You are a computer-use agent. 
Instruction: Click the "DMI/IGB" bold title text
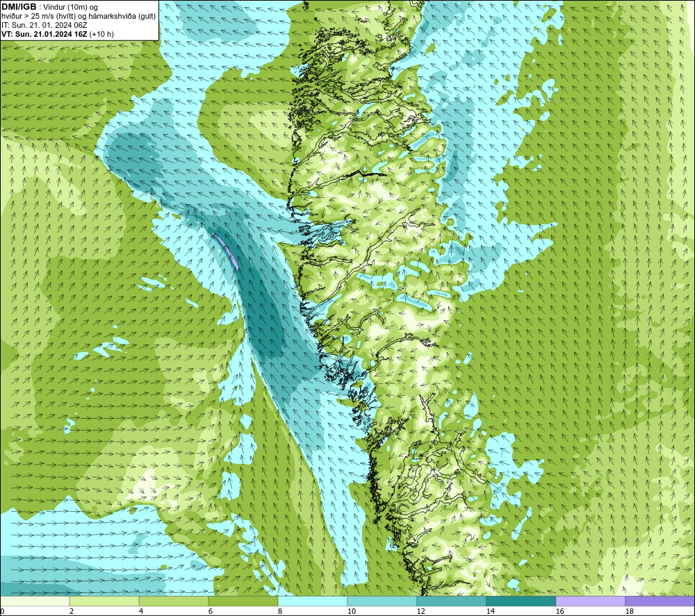[19, 7]
